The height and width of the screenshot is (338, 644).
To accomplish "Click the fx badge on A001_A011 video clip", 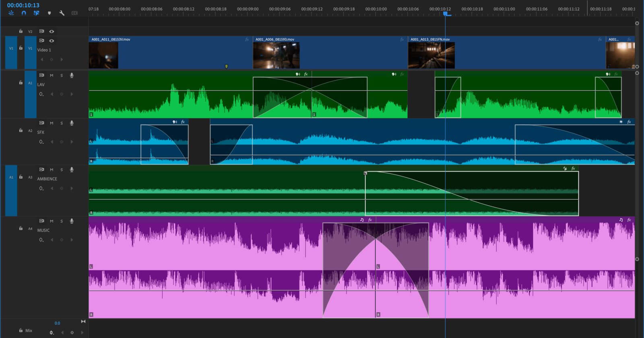I will click(x=247, y=39).
